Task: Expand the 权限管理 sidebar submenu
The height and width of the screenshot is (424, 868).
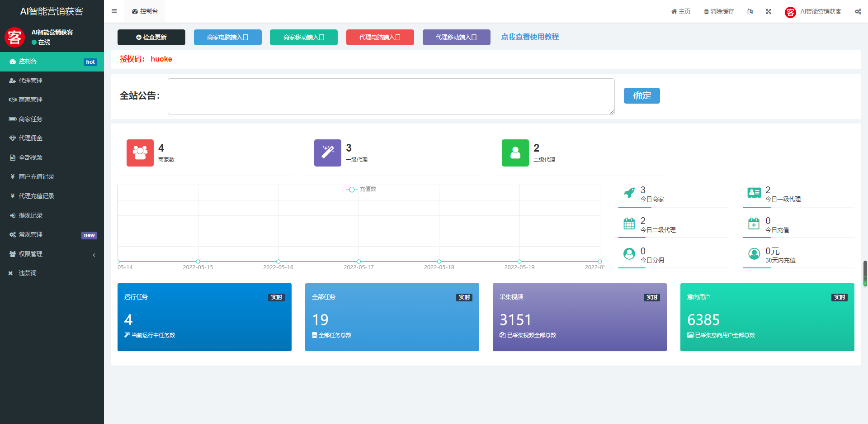Action: click(52, 254)
